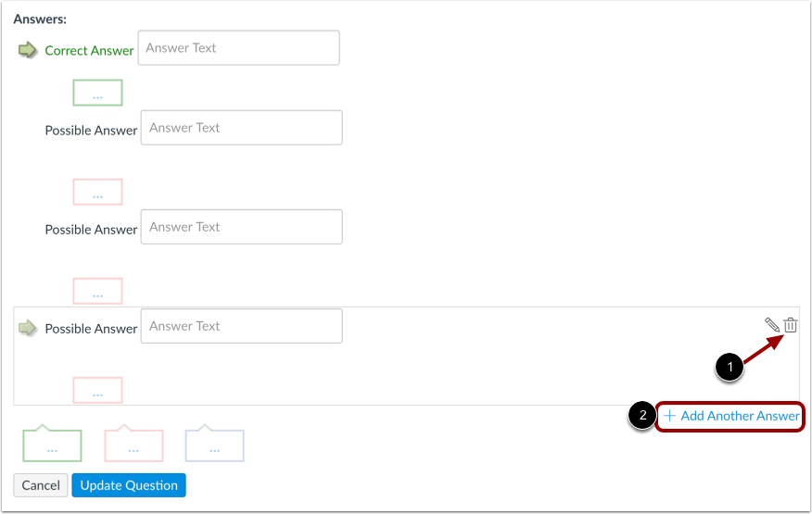Screen dimensions: 812x514
Task: Open pink general wrong-answer comments bubble
Action: 133,444
